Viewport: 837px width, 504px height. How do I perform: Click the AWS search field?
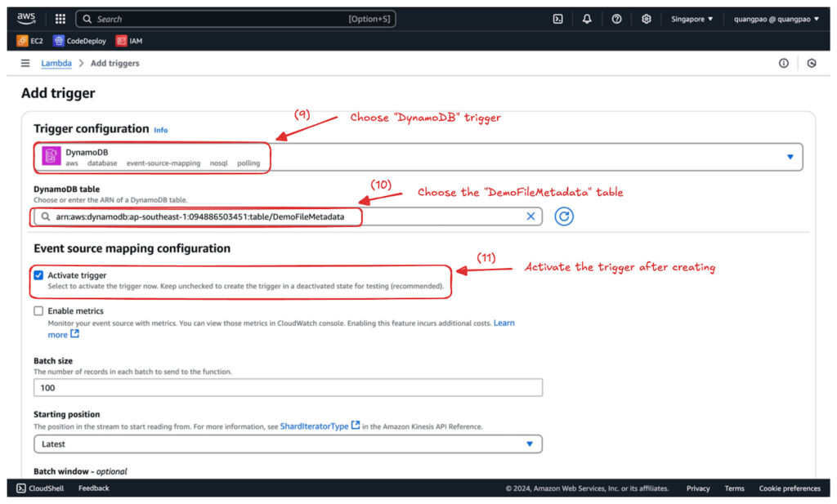click(236, 19)
